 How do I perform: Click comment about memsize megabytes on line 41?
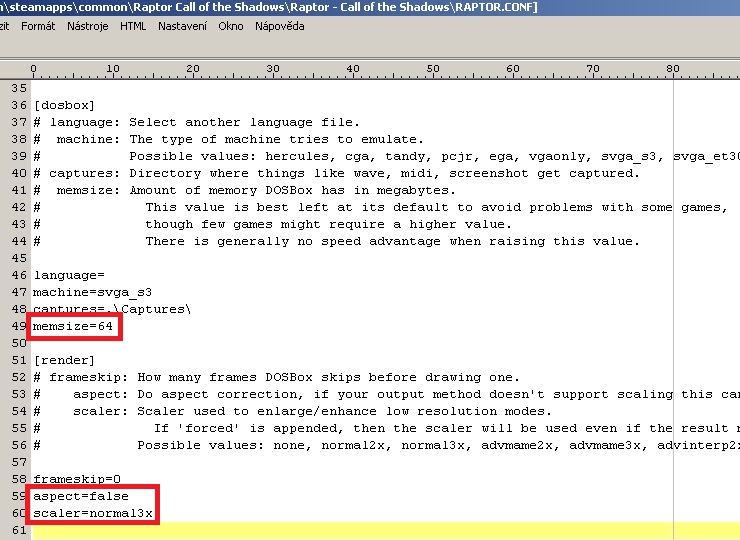point(244,190)
